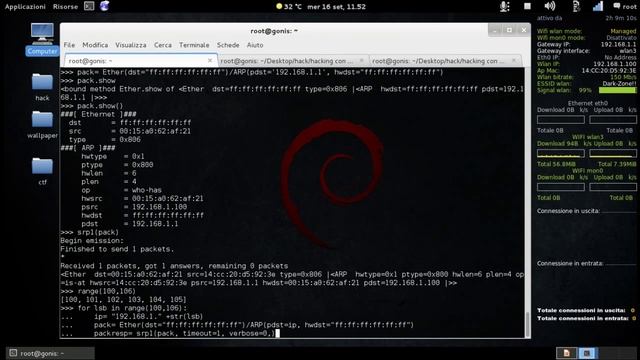Click the network signal bars icon
640x360 pixels.
[x=598, y=6]
